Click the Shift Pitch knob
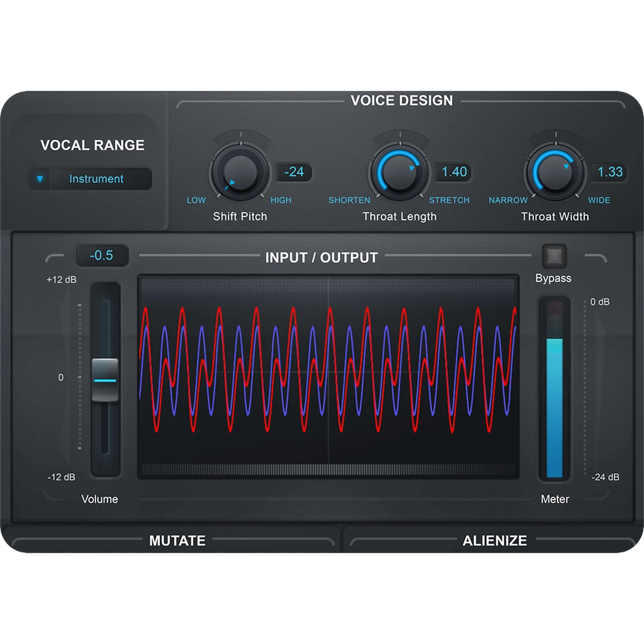The width and height of the screenshot is (644, 644). [240, 172]
